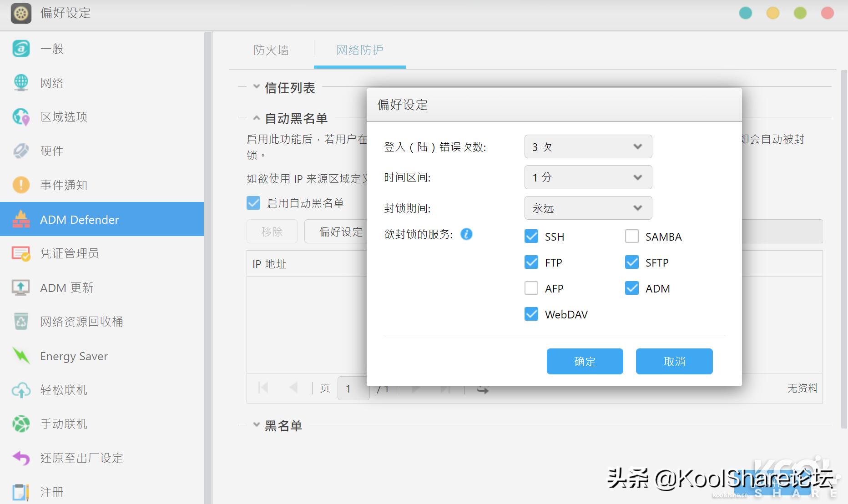Select the 网络防护 tab
This screenshot has height=504, width=848.
coord(359,50)
